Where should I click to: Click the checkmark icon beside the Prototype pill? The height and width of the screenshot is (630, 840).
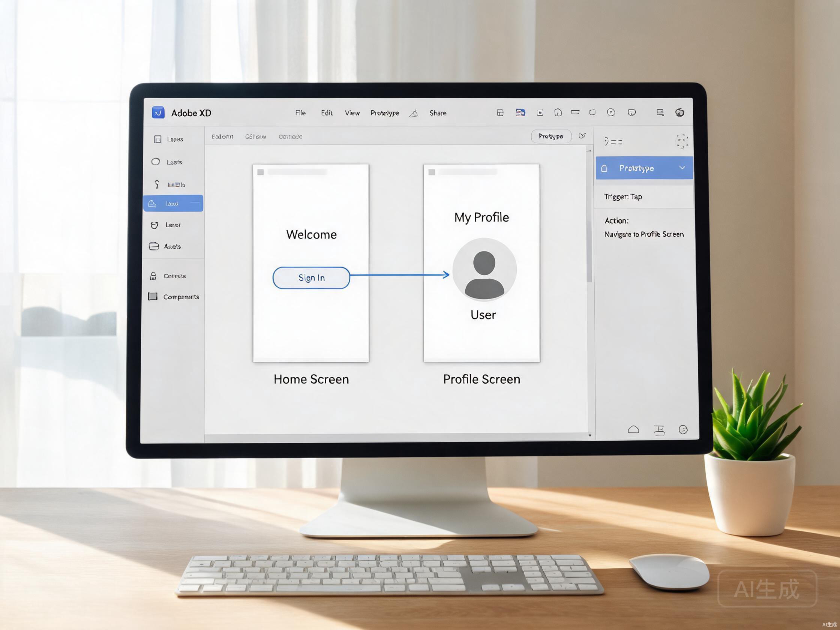(582, 136)
